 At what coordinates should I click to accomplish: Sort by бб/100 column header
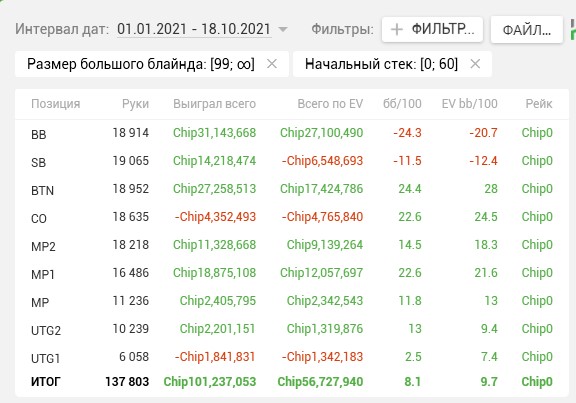pyautogui.click(x=402, y=104)
